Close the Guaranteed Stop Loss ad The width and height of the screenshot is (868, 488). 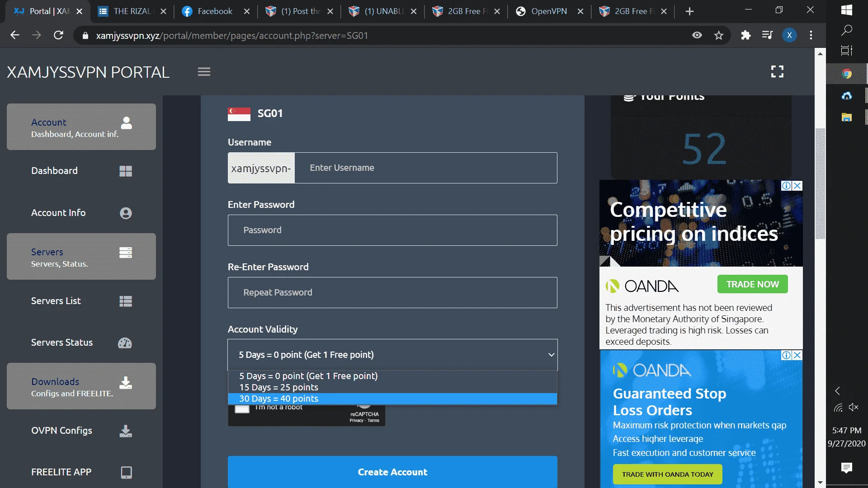797,355
